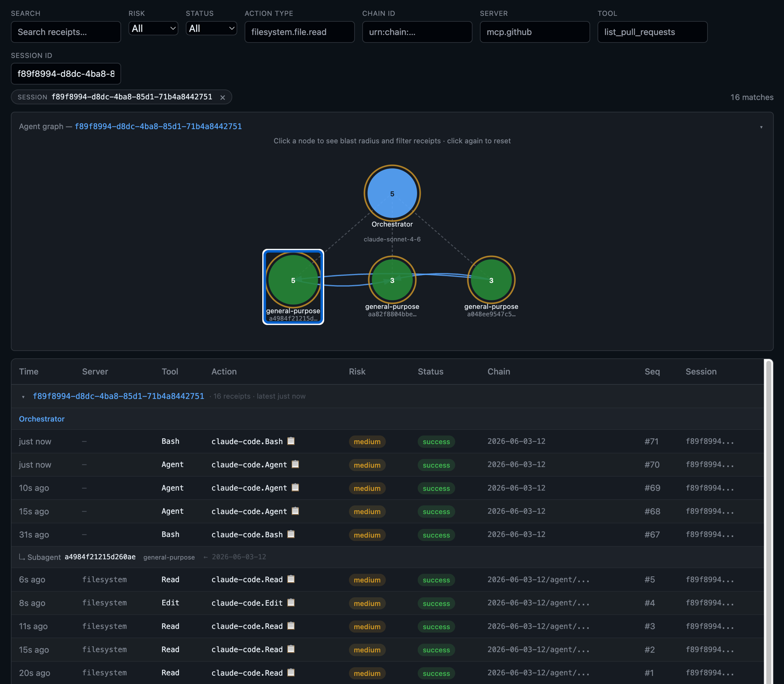Sort by Time column header
Image resolution: width=784 pixels, height=684 pixels.
[29, 371]
